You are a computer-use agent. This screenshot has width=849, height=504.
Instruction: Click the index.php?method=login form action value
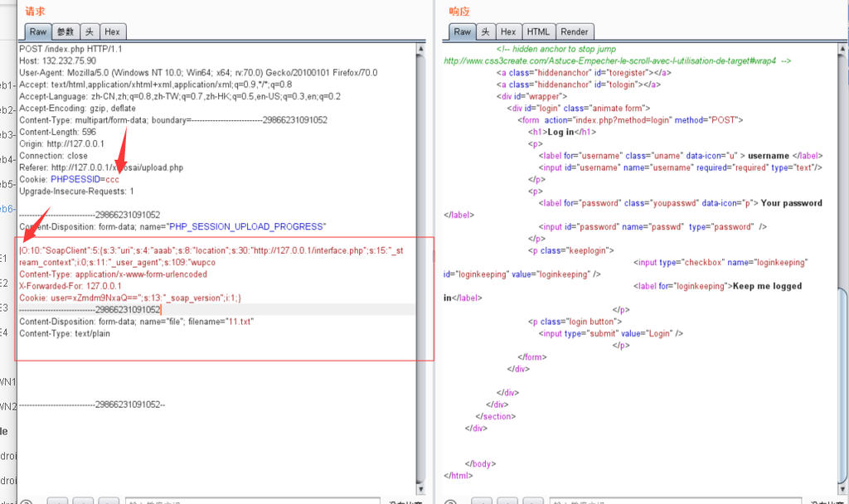click(622, 120)
